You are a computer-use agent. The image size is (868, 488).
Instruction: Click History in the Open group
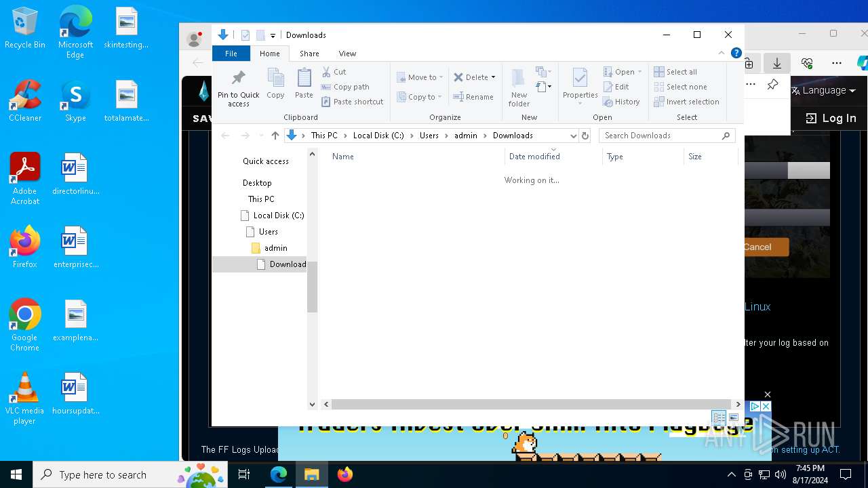click(621, 102)
